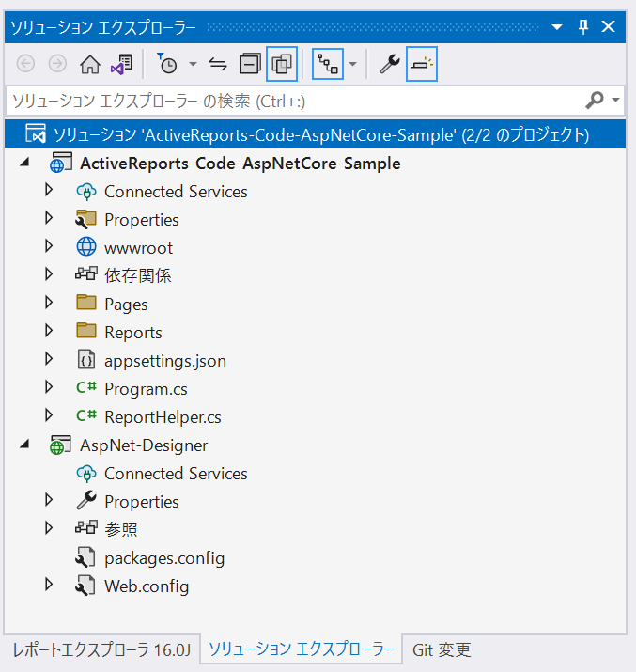Switch to レポートエクスプローラ 16.0J tab
The image size is (636, 672).
(101, 650)
